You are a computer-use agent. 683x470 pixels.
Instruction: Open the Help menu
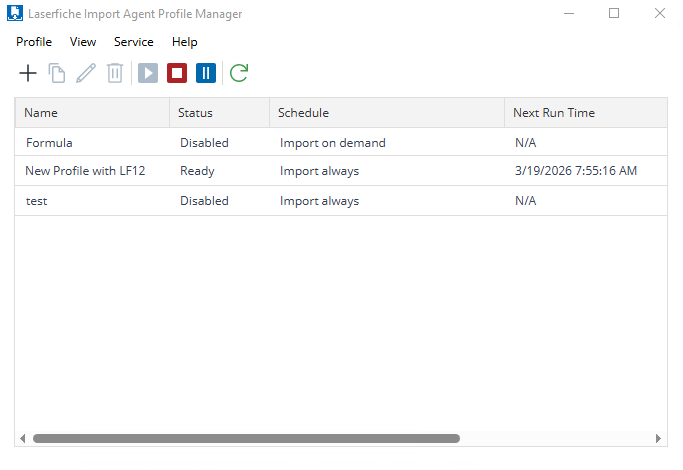coord(185,42)
